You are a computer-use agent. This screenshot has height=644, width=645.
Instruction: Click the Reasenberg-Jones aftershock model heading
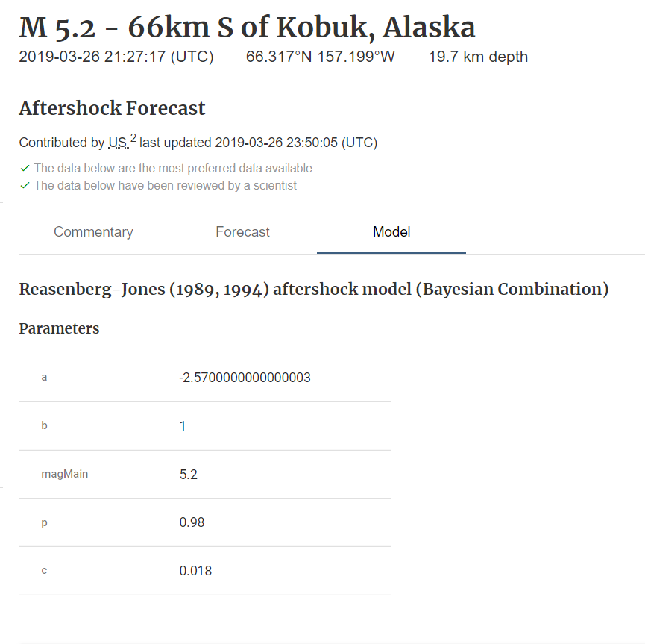(x=313, y=289)
